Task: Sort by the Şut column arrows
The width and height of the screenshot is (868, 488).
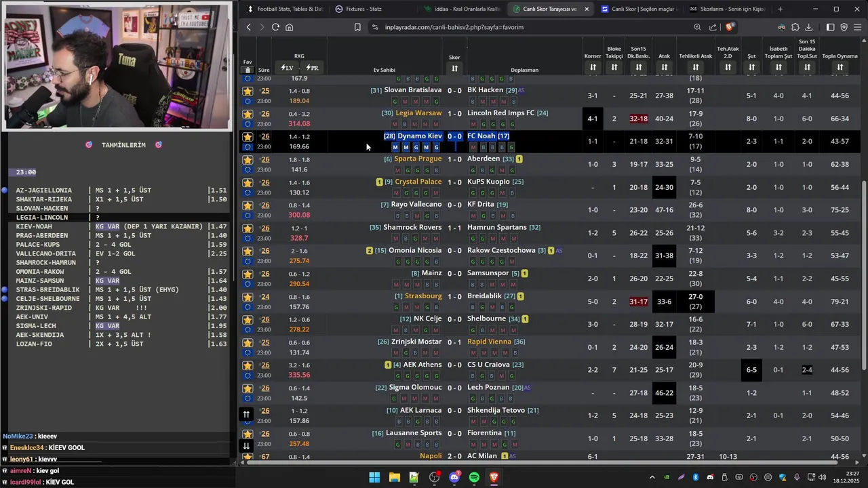Action: coord(751,67)
